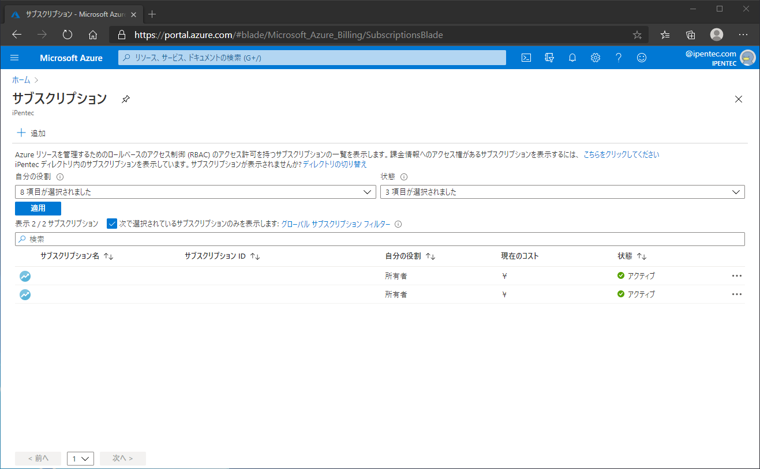Open directory and subscription filter icon
This screenshot has height=469, width=760.
coord(549,58)
